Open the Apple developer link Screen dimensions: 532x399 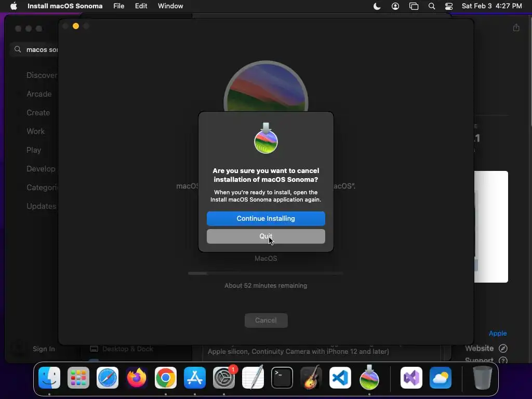(x=498, y=333)
